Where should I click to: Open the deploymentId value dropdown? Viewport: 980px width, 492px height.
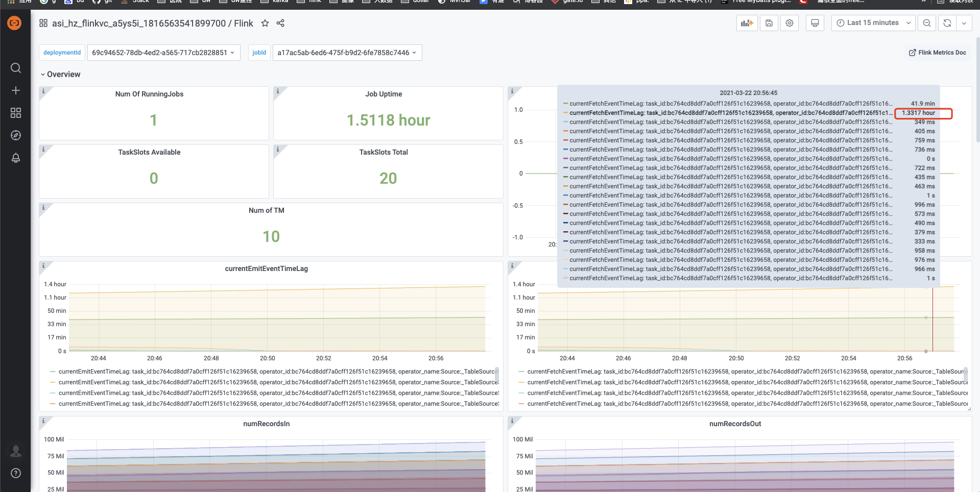tap(163, 53)
